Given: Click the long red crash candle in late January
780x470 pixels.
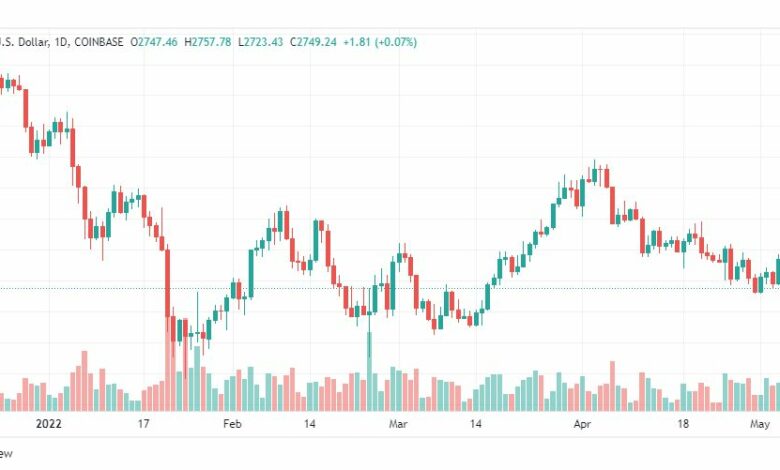Looking at the screenshot, I should coord(168,283).
